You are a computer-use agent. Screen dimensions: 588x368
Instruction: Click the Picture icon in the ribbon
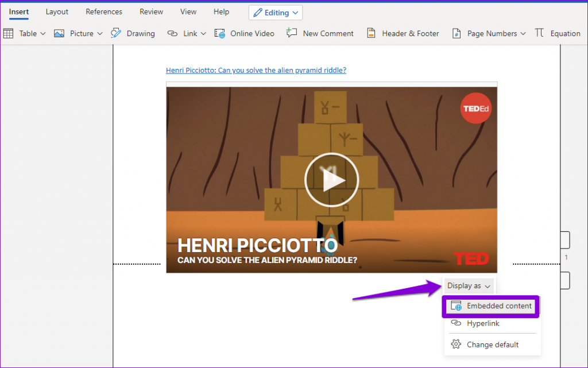click(59, 33)
